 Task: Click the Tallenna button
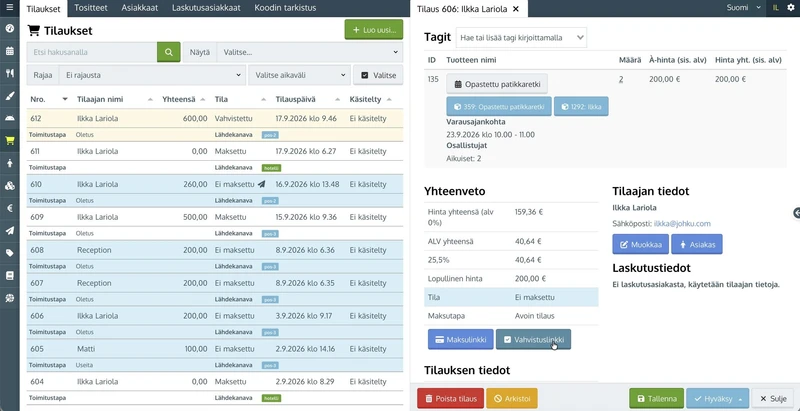point(657,399)
